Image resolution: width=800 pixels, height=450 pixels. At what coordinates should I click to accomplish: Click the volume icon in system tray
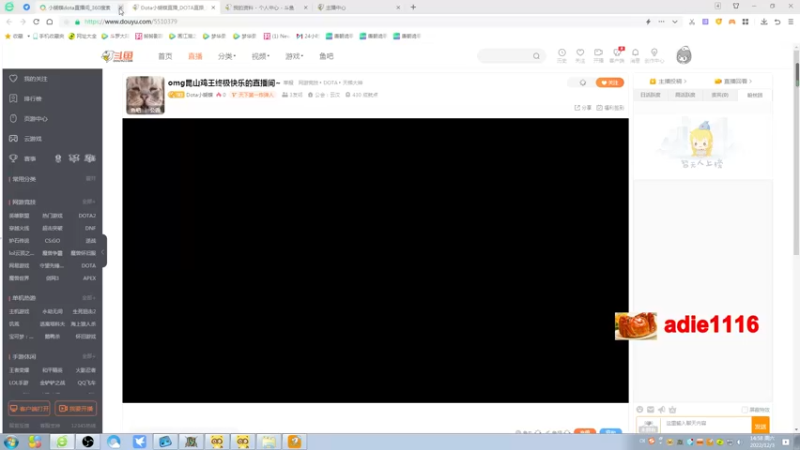point(739,442)
